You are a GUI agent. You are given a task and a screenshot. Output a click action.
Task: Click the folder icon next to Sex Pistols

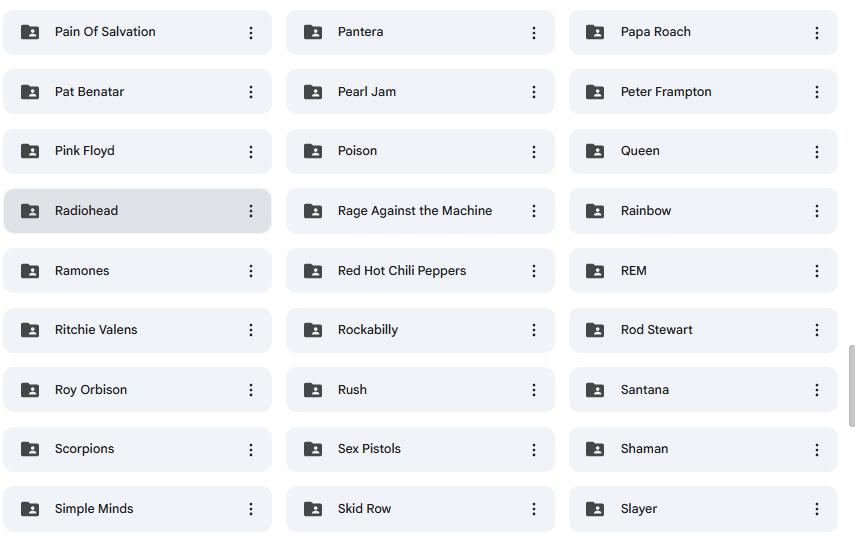[x=313, y=449]
